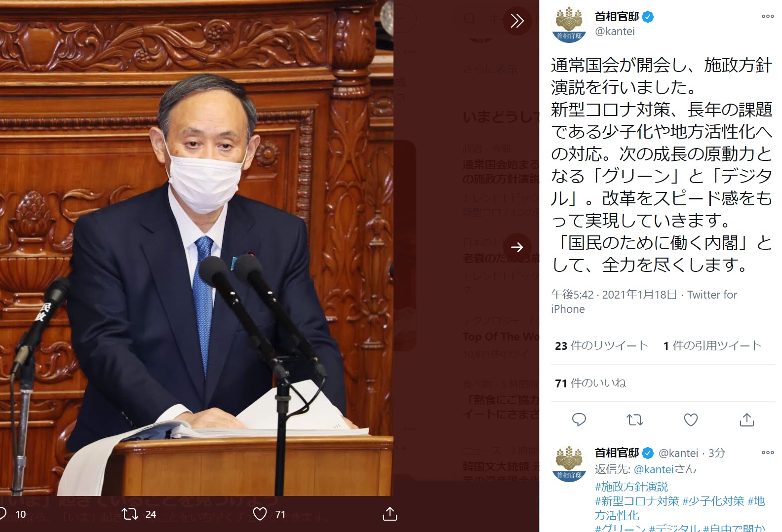Click the @kantei handle under the account name
Image resolution: width=782 pixels, height=532 pixels.
pos(615,31)
